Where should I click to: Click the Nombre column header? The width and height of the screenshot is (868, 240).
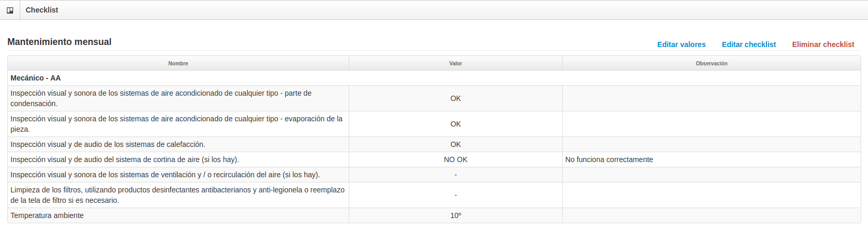pos(178,63)
